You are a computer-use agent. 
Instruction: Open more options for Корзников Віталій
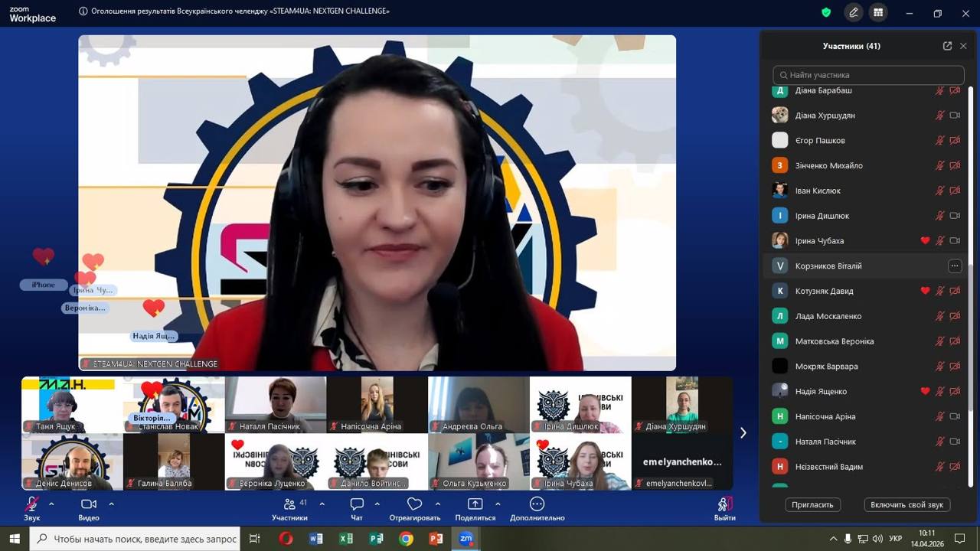[x=954, y=266]
